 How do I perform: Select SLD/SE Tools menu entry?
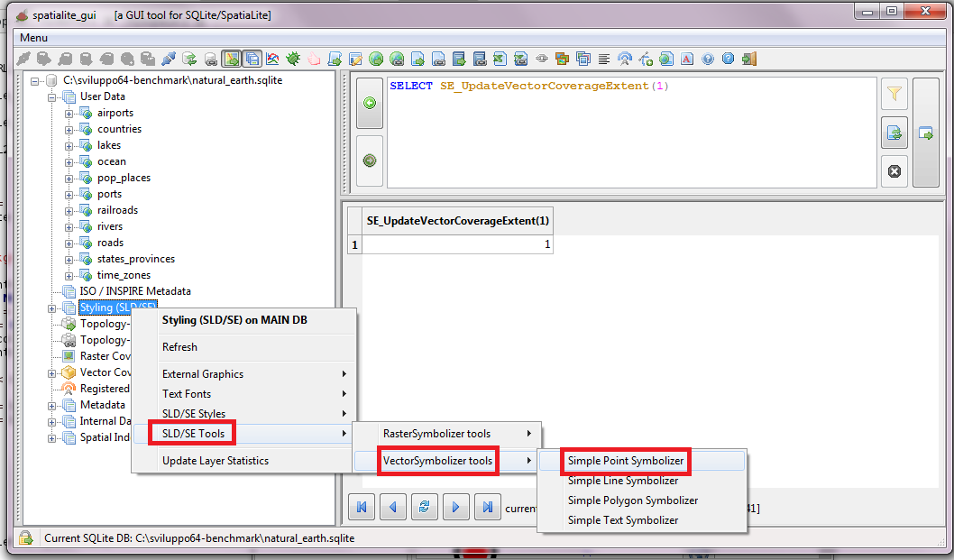[244, 434]
